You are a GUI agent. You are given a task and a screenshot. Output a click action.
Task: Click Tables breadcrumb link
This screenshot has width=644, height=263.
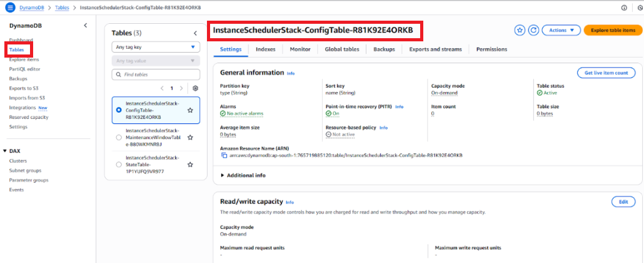tap(62, 8)
